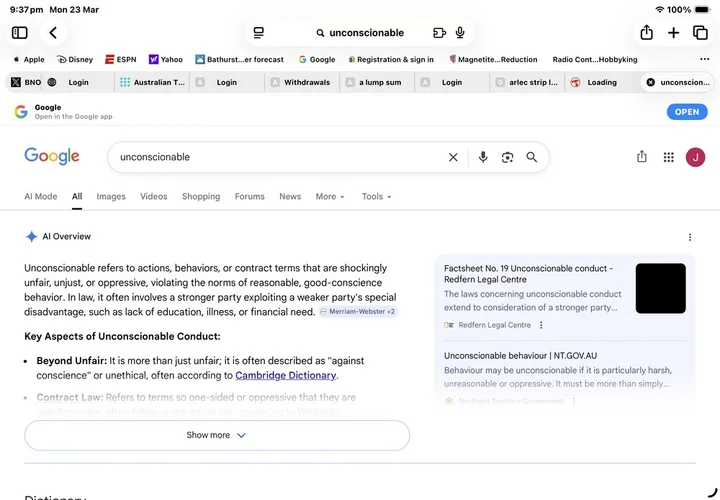Follow the Cambridge Dictionary link
720x500 pixels.
[x=286, y=375]
